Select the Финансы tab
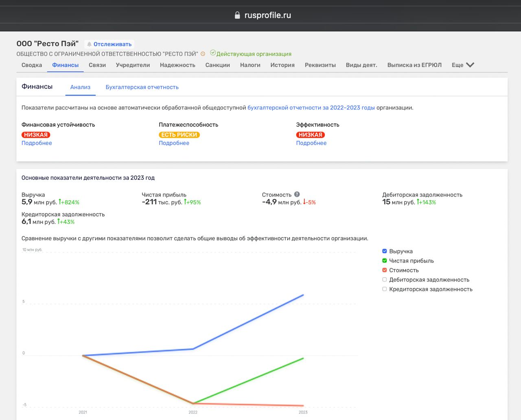 (x=65, y=65)
